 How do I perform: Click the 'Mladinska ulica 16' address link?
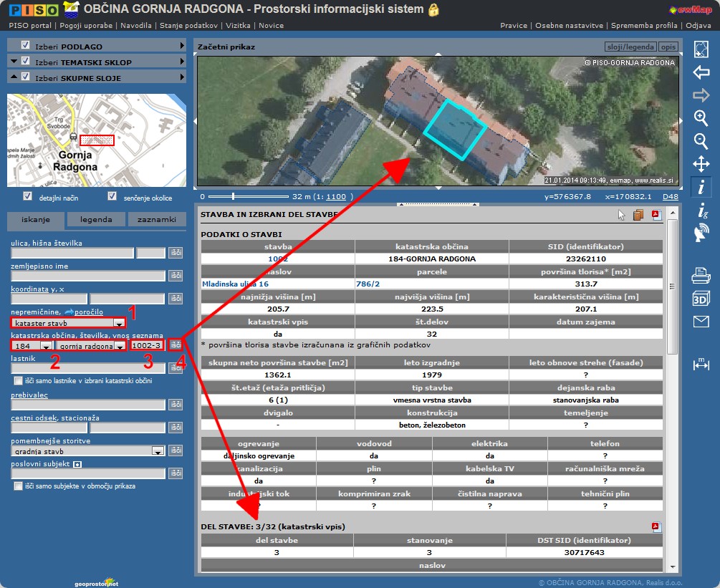[x=235, y=284]
